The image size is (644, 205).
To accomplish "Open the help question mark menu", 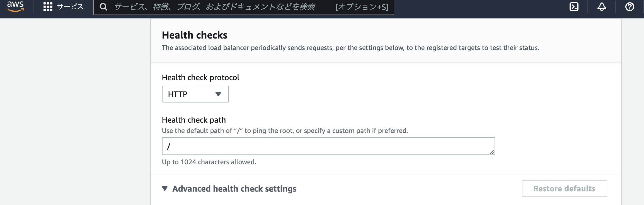I will [630, 7].
